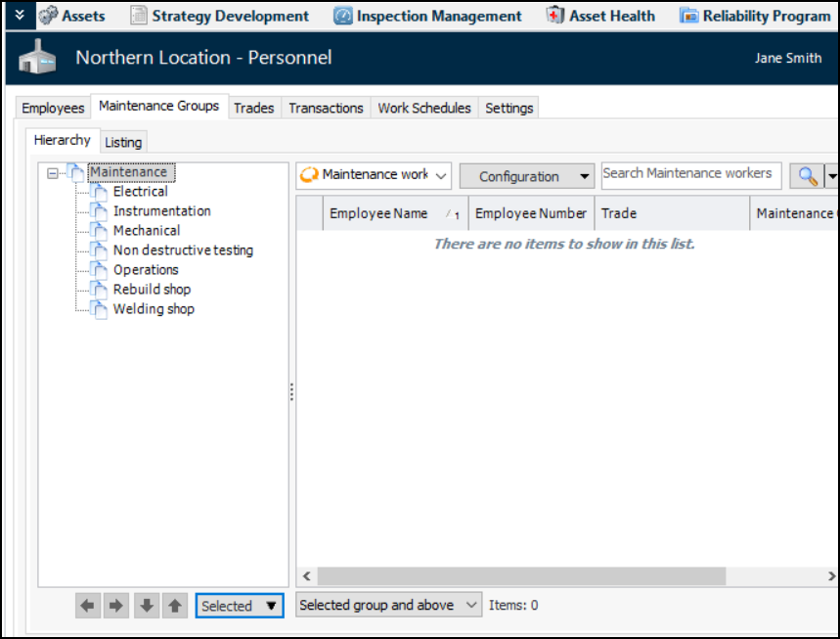
Task: Open the Maintenance workers view dropdown
Action: 441,176
